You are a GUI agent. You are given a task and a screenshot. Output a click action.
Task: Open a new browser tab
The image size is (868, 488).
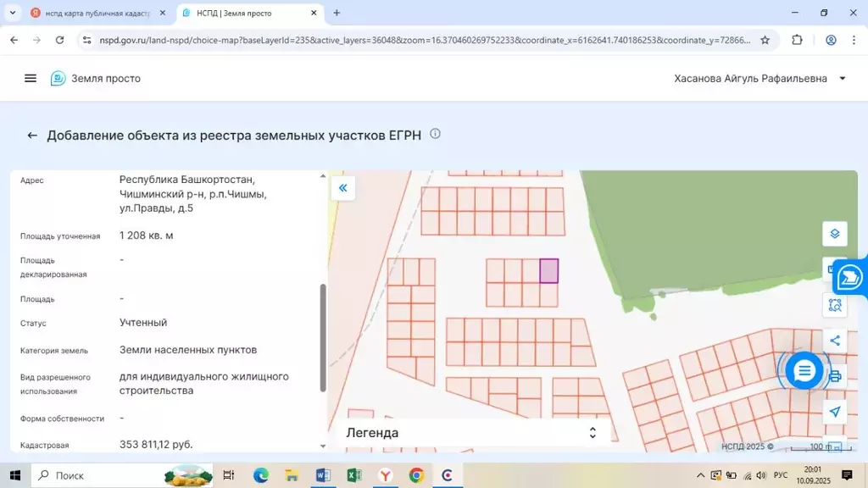337,14
